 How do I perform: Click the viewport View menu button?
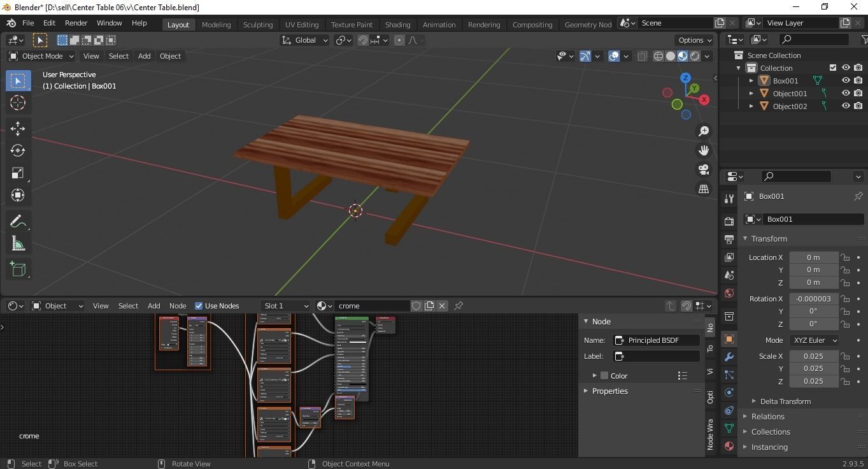pyautogui.click(x=91, y=56)
